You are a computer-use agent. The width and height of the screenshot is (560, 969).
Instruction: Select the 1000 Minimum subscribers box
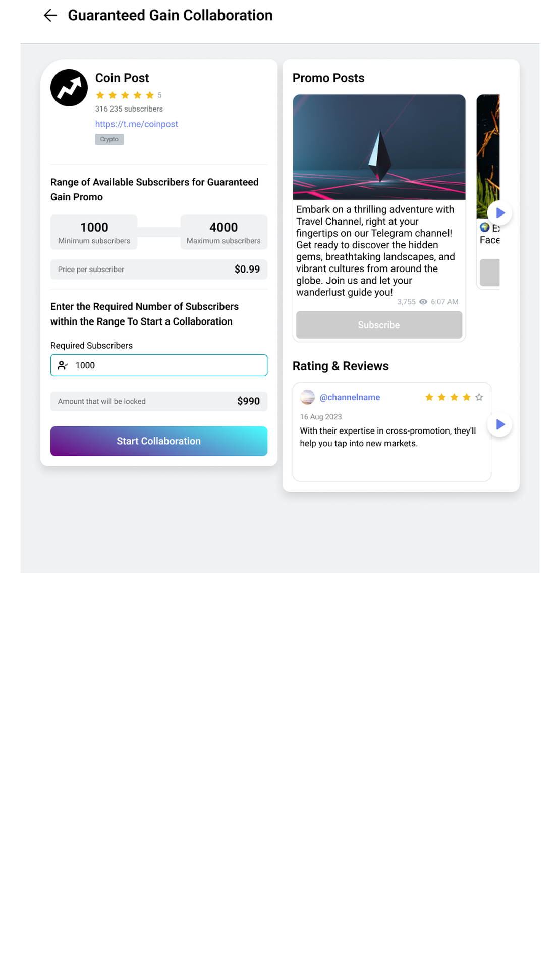(94, 232)
